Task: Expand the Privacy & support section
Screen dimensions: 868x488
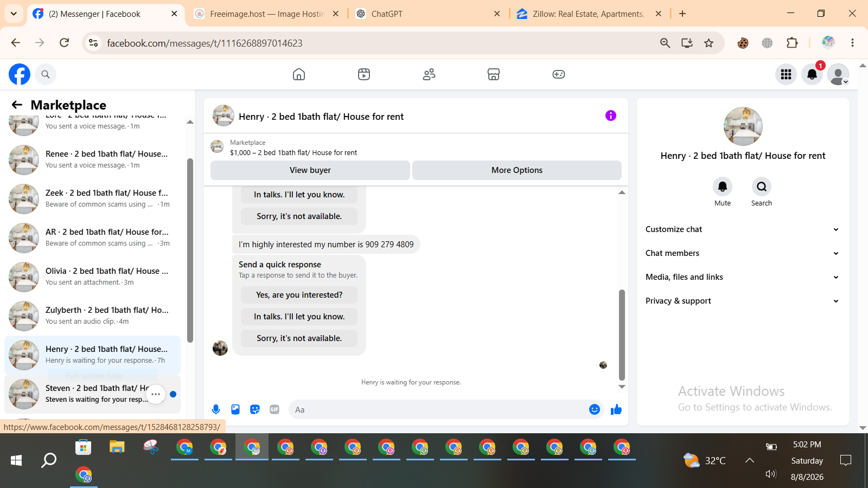Action: point(742,301)
